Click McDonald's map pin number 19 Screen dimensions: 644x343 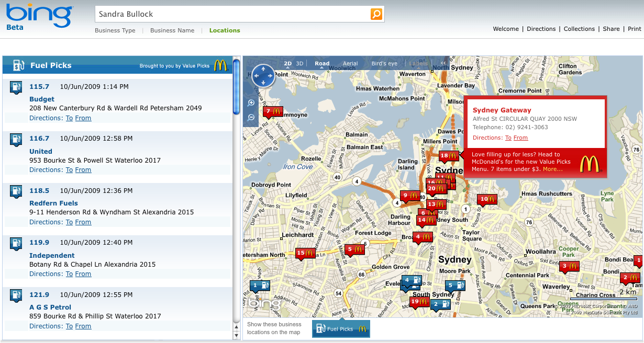click(x=420, y=302)
